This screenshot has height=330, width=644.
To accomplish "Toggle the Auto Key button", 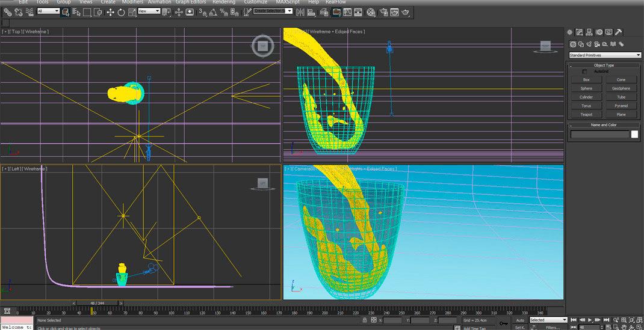I will 520,320.
